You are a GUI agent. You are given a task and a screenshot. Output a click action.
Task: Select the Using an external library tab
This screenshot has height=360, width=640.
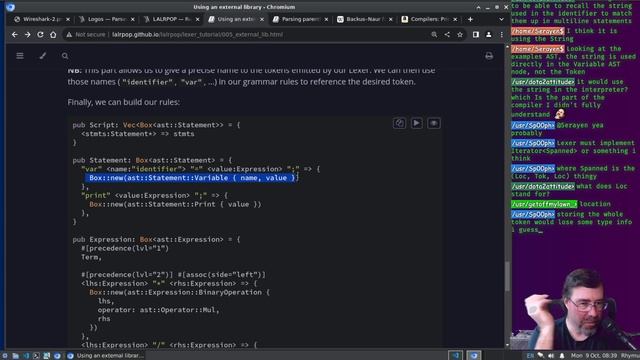tap(236, 19)
